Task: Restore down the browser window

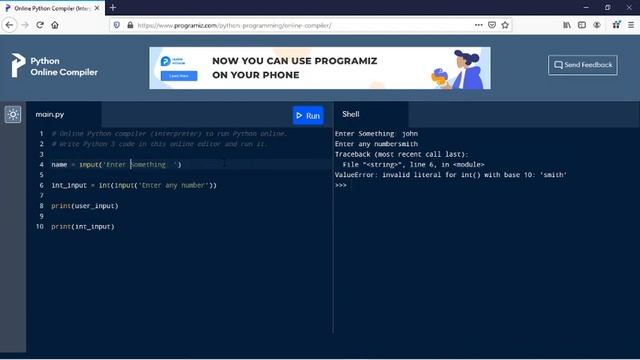Action: point(607,7)
